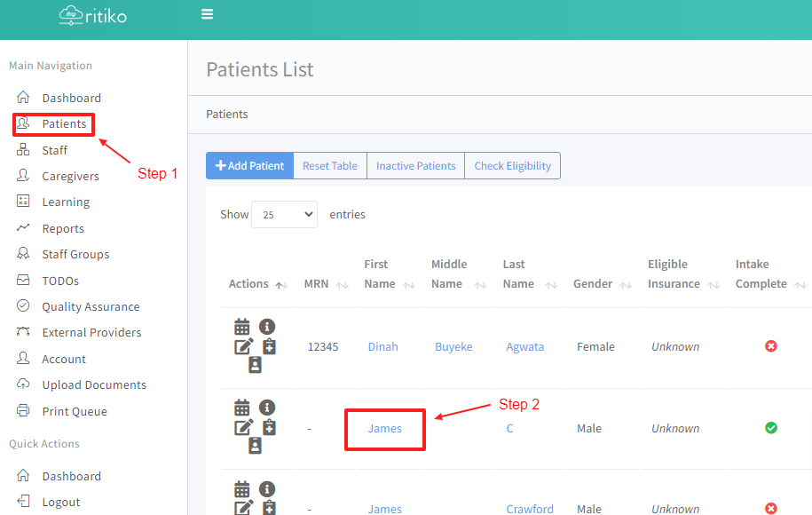Sort table by MRN column
Screen dimensions: 812x515
click(324, 284)
